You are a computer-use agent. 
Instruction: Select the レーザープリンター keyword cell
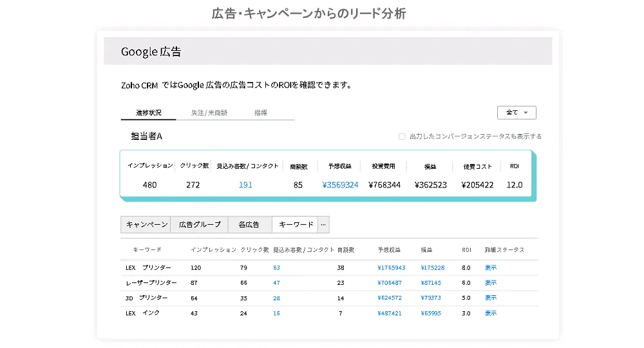(151, 283)
